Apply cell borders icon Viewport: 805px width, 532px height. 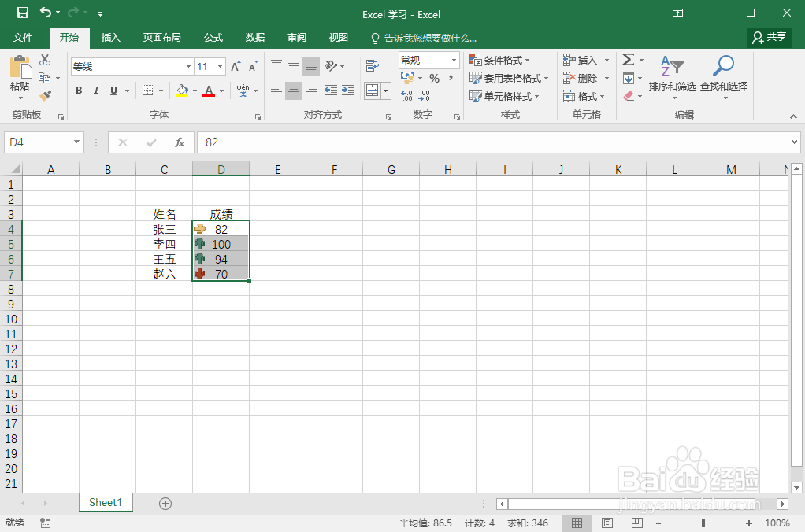(x=148, y=91)
